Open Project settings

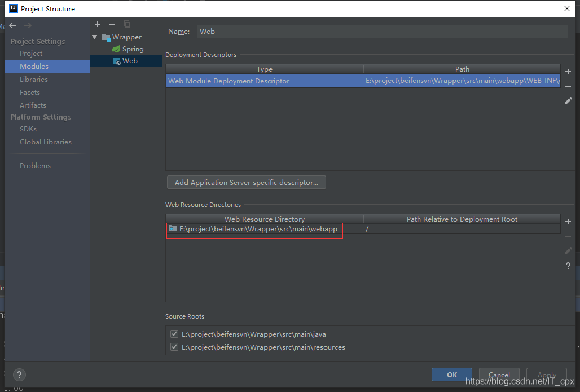click(x=31, y=53)
